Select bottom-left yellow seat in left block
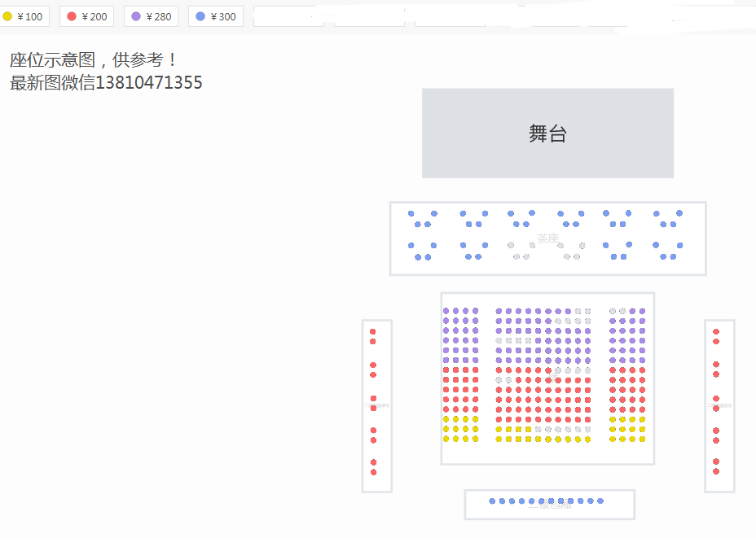 coord(446,439)
